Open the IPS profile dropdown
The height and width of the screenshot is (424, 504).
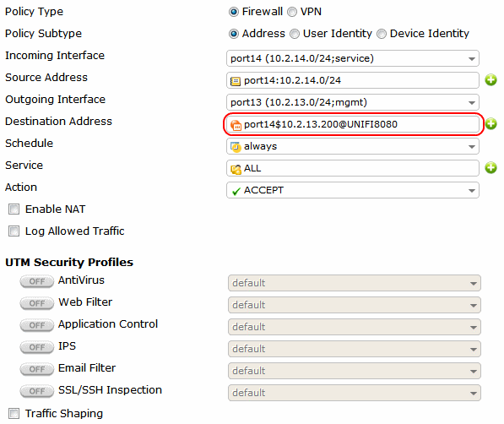(355, 349)
